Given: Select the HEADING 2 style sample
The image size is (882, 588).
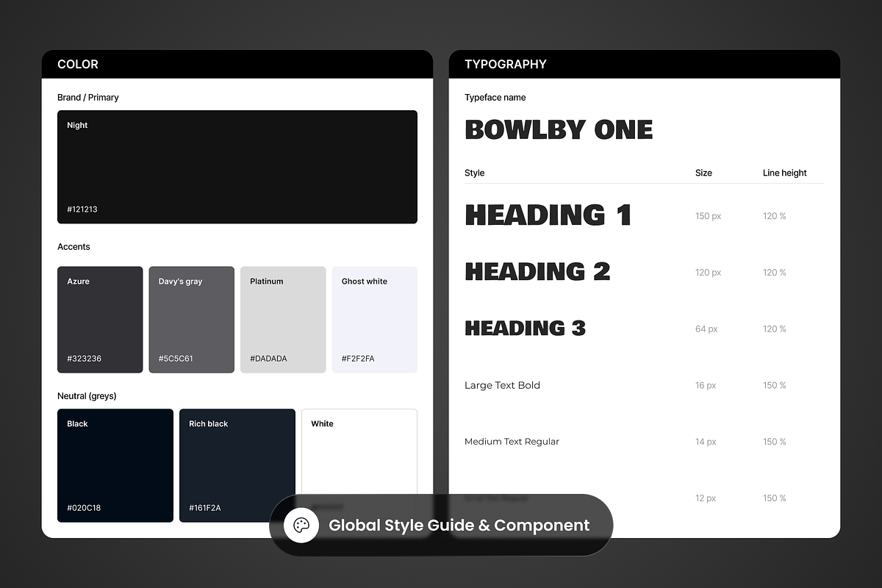Looking at the screenshot, I should click(537, 272).
